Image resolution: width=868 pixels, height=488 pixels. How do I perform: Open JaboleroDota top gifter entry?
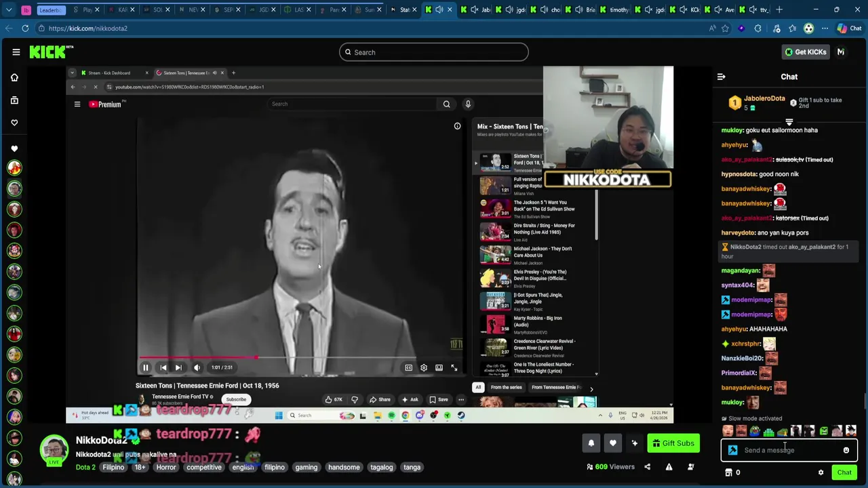click(757, 102)
